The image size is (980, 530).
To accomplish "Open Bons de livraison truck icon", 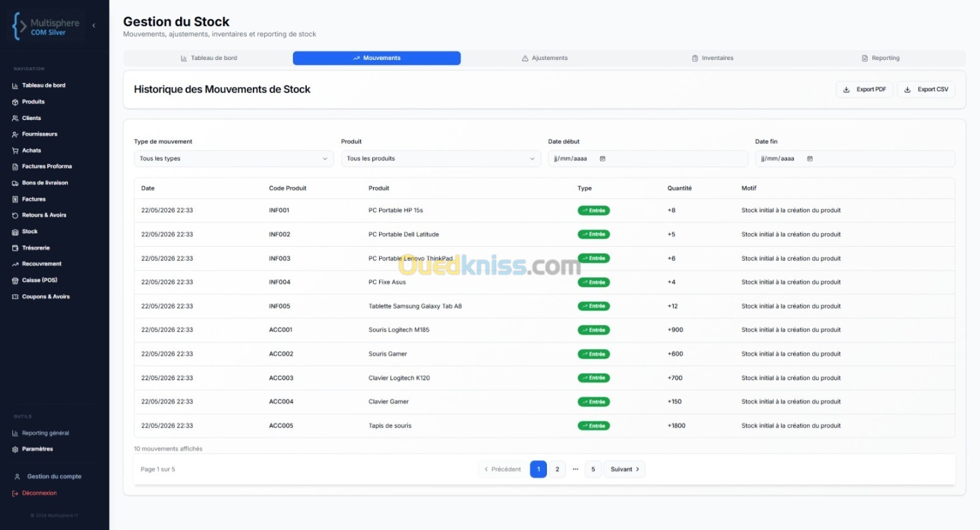I will [x=15, y=183].
